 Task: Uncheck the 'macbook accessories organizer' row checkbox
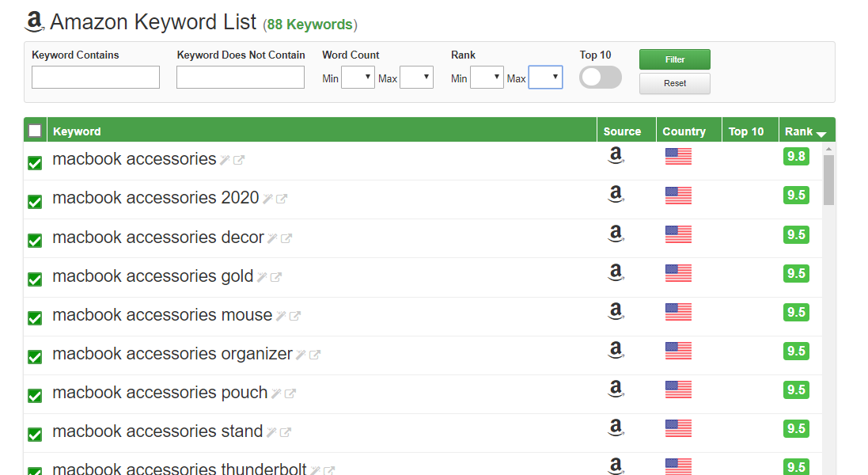[35, 357]
